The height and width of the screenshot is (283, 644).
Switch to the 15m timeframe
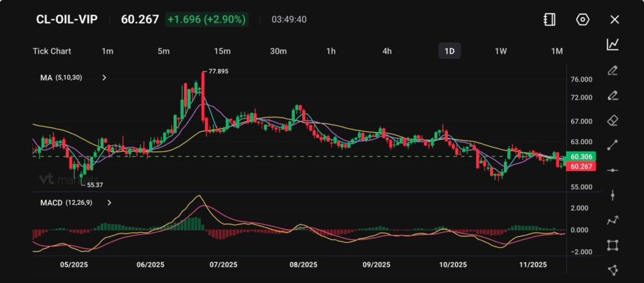[222, 51]
